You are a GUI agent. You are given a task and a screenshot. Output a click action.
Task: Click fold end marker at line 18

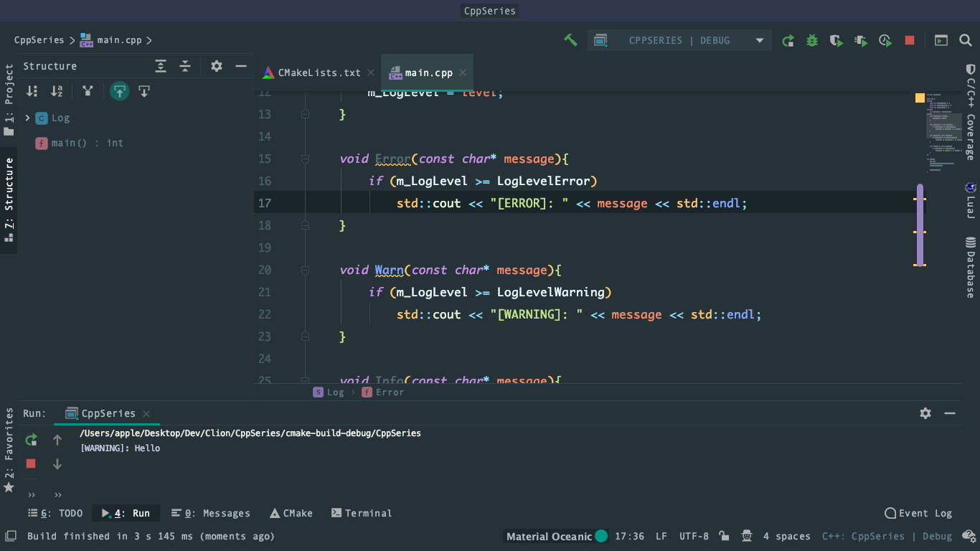point(305,225)
